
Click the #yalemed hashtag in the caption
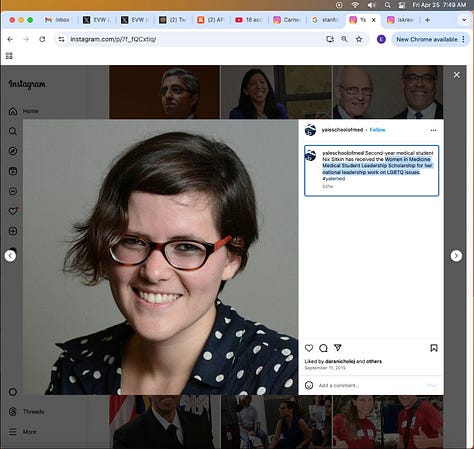(x=334, y=179)
